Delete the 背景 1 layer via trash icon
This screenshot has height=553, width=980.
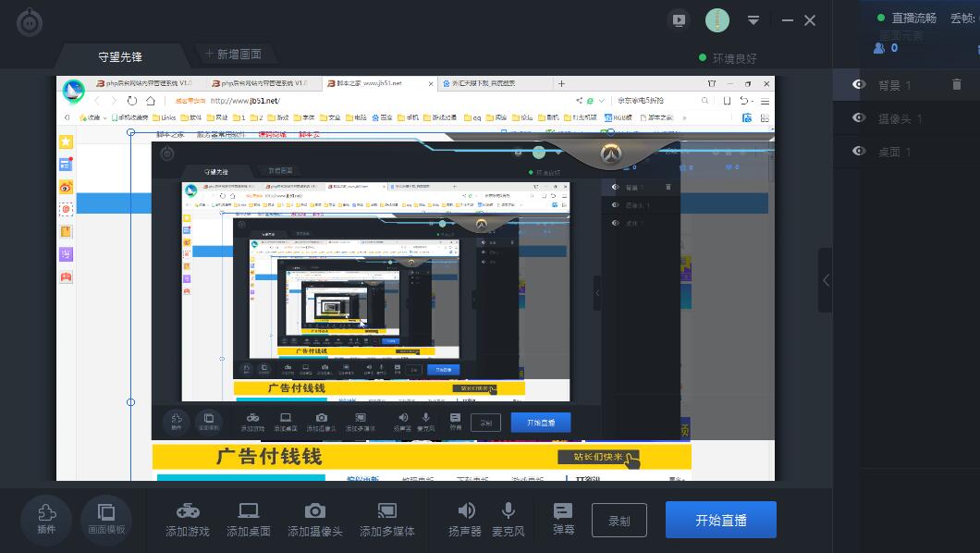click(958, 85)
